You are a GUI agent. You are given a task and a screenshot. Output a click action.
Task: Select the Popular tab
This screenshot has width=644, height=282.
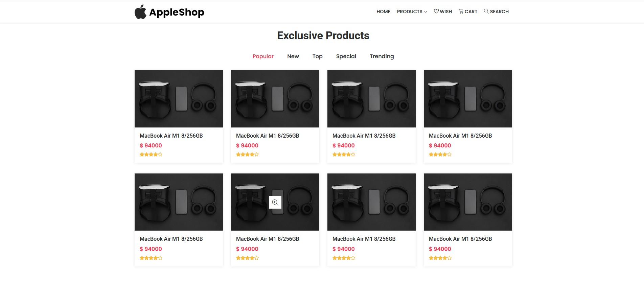click(x=263, y=56)
